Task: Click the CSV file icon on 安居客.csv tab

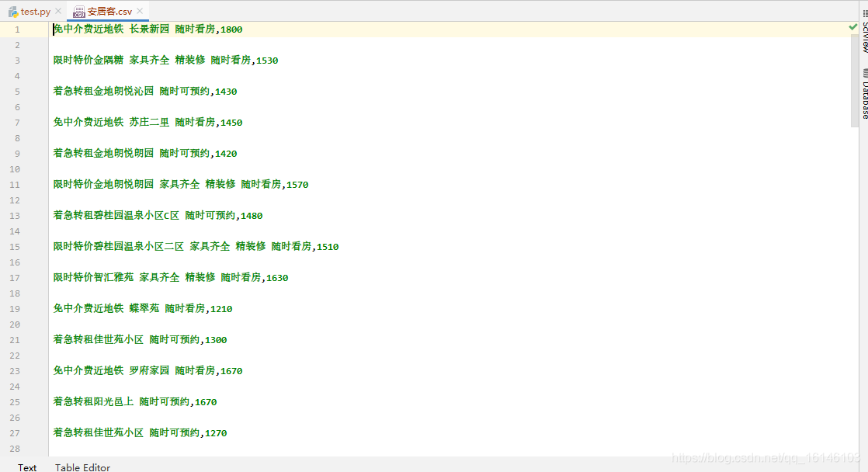Action: point(79,12)
